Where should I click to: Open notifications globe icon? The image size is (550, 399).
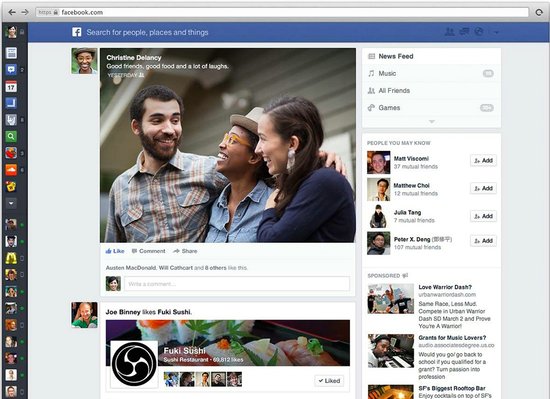point(479,32)
